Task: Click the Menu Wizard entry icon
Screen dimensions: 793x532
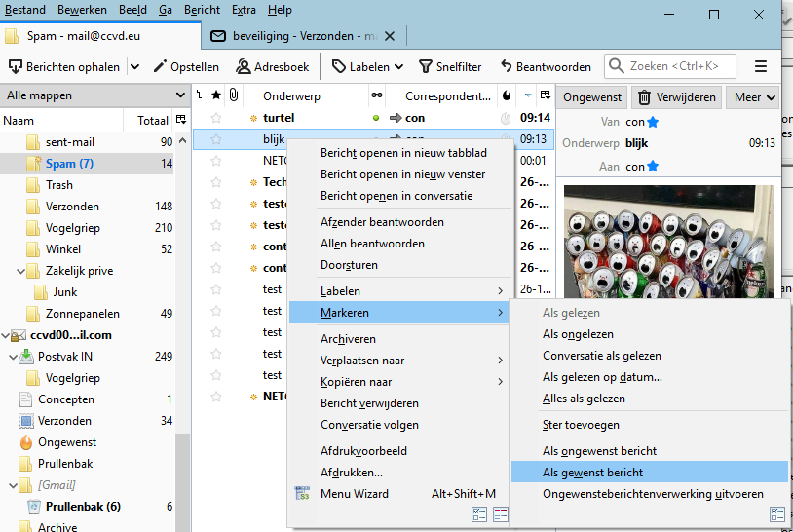Action: click(302, 494)
